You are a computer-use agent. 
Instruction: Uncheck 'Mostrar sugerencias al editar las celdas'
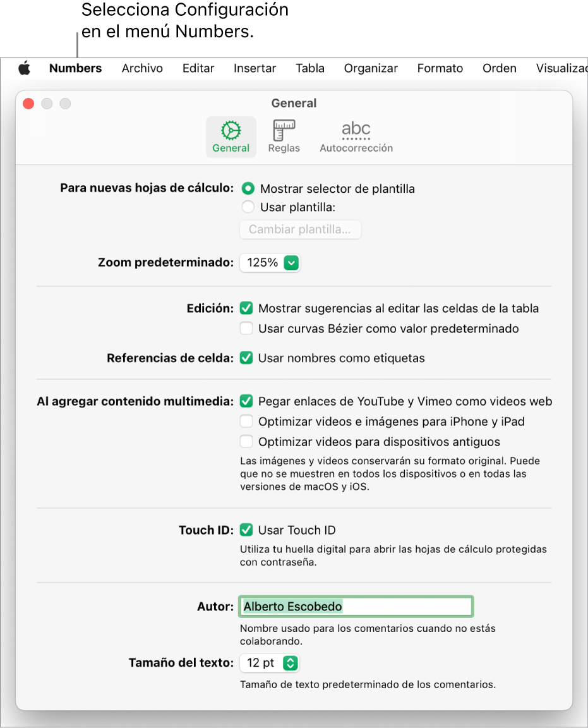(246, 308)
